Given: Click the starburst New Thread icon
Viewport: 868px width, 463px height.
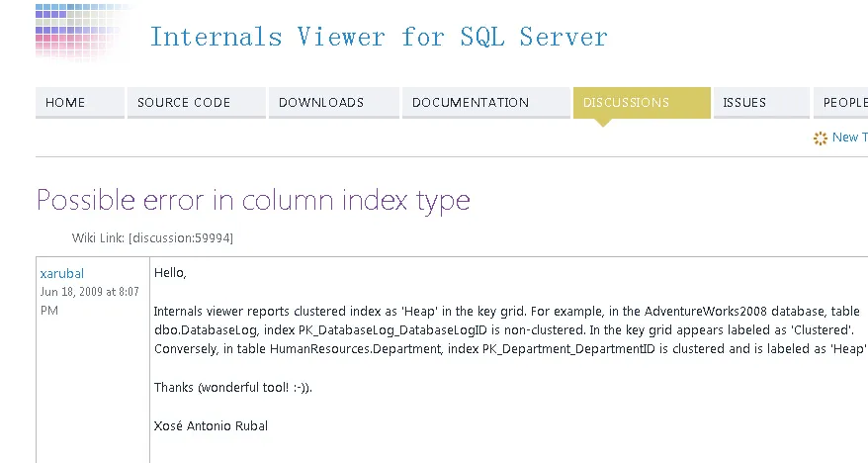Looking at the screenshot, I should (x=820, y=138).
